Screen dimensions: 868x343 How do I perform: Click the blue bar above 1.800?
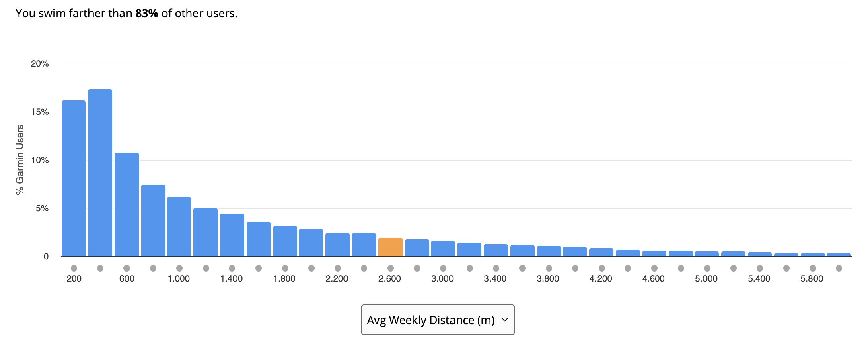tap(285, 241)
